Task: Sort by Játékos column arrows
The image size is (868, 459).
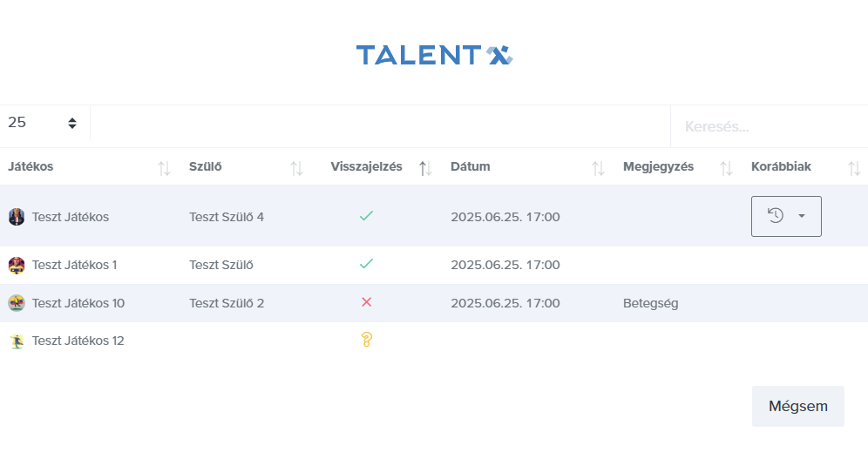Action: coord(164,168)
